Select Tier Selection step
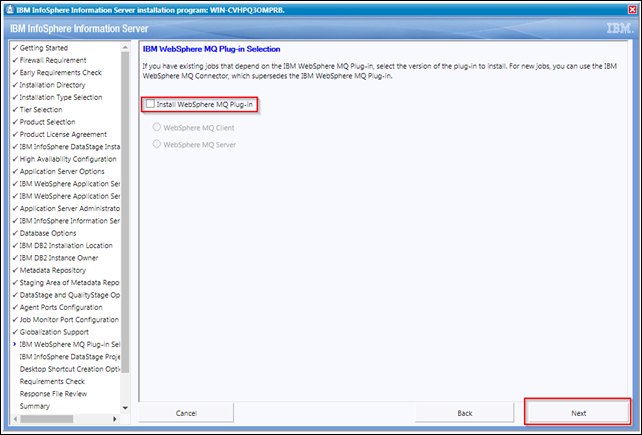 click(x=41, y=109)
